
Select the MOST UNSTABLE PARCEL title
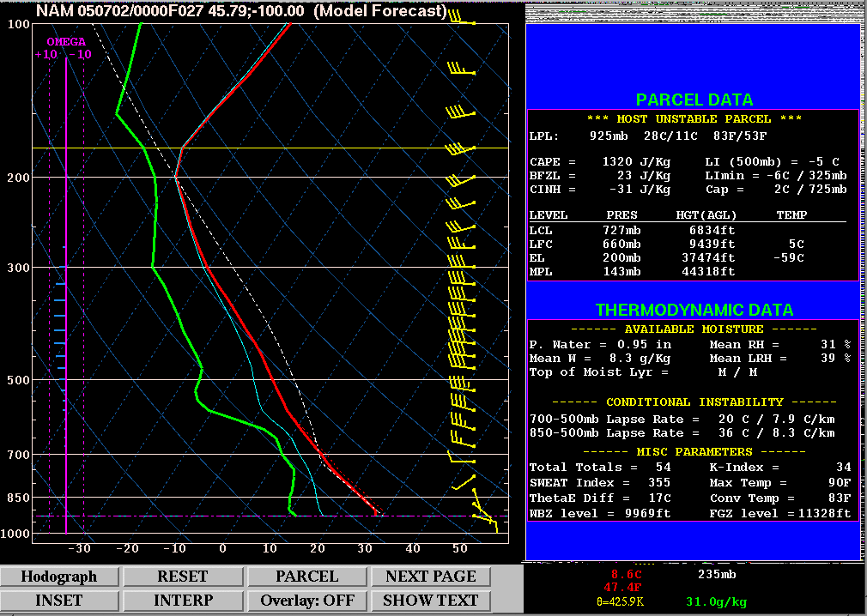pos(694,119)
